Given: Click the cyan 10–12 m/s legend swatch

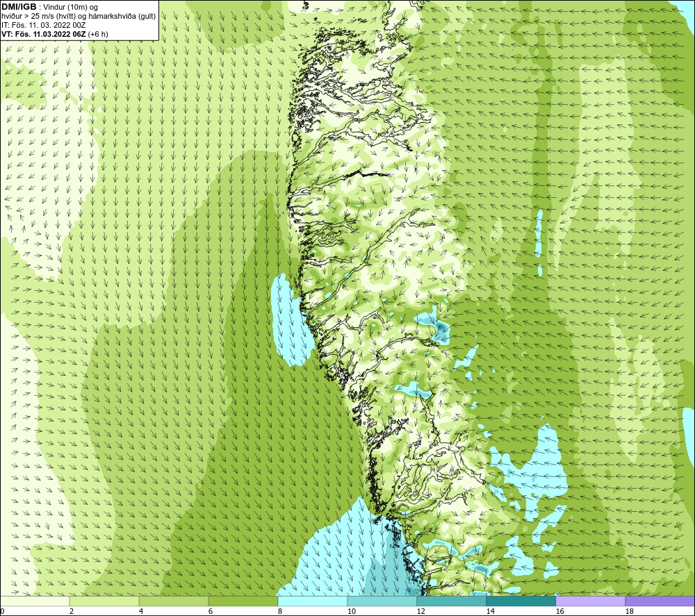Looking at the screenshot, I should (382, 601).
